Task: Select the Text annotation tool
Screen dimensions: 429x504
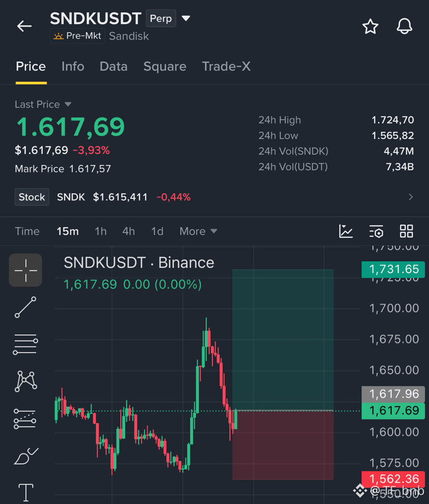Action: point(26,493)
